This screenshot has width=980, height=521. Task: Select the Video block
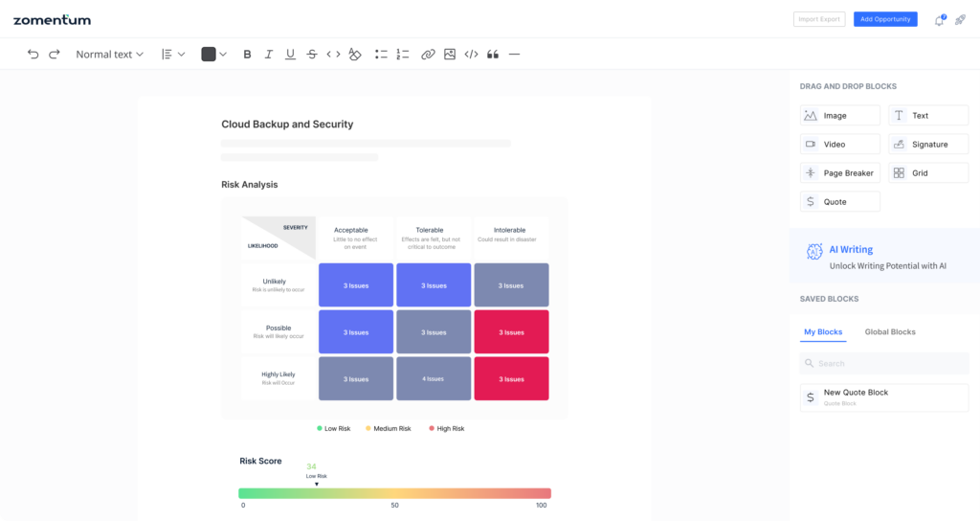(840, 145)
